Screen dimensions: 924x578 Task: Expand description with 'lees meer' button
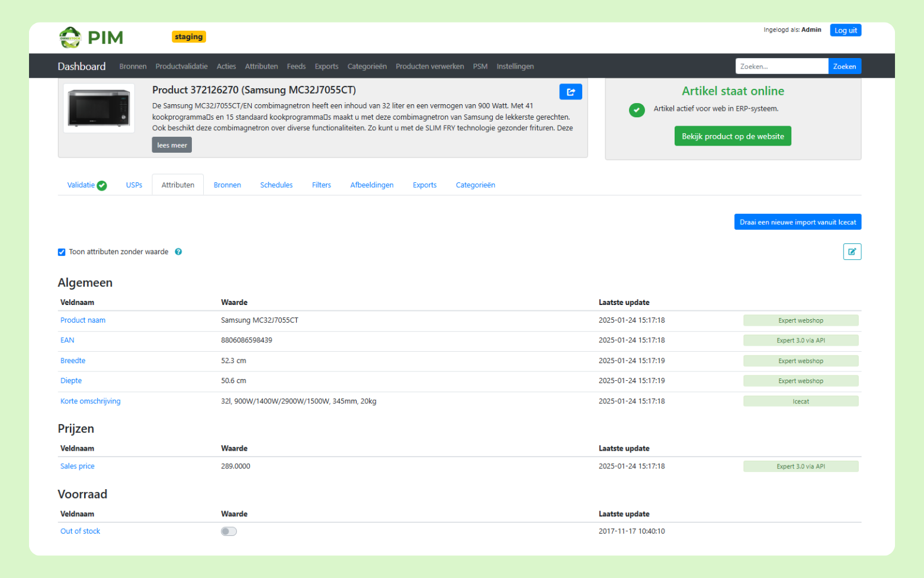(x=172, y=145)
